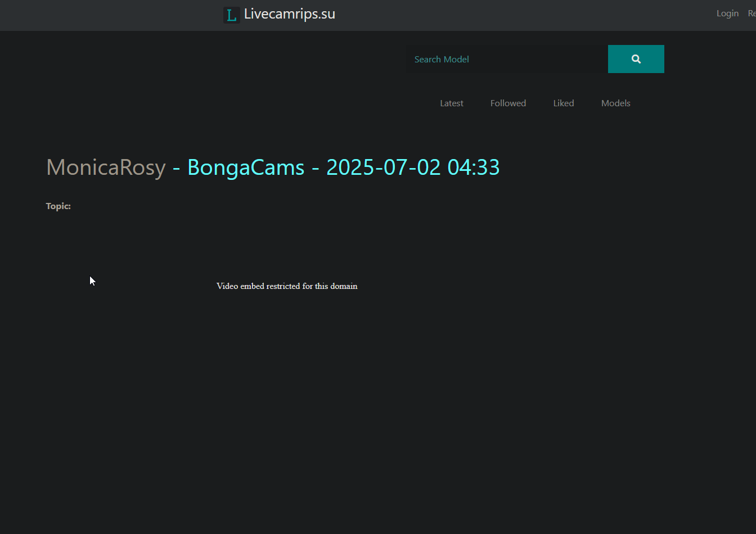756x534 pixels.
Task: Open the Models tab
Action: 616,103
